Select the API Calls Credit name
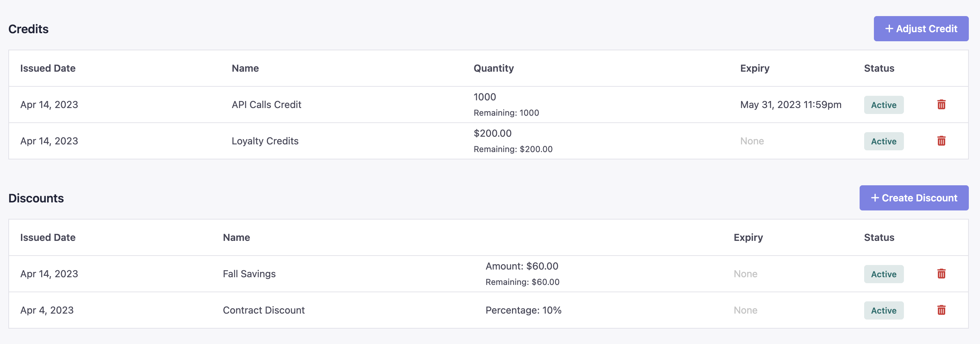This screenshot has height=344, width=980. [266, 105]
